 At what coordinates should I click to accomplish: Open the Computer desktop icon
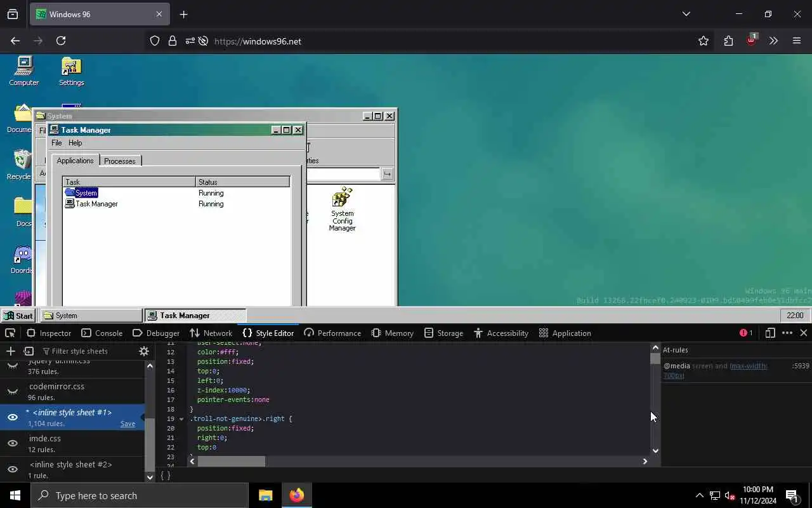pos(24,70)
